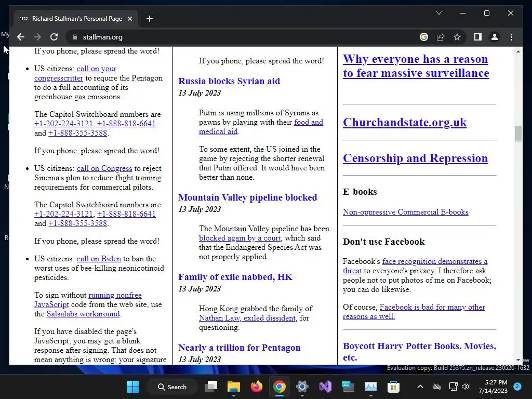The width and height of the screenshot is (532, 399).
Task: Open 'Boycott Harry Potter Books, Movies, etc.' link
Action: point(419,352)
